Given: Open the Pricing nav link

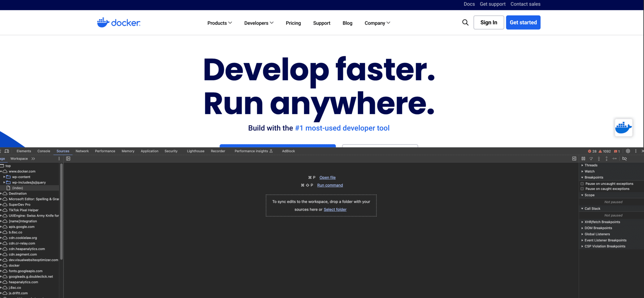Looking at the screenshot, I should (293, 23).
